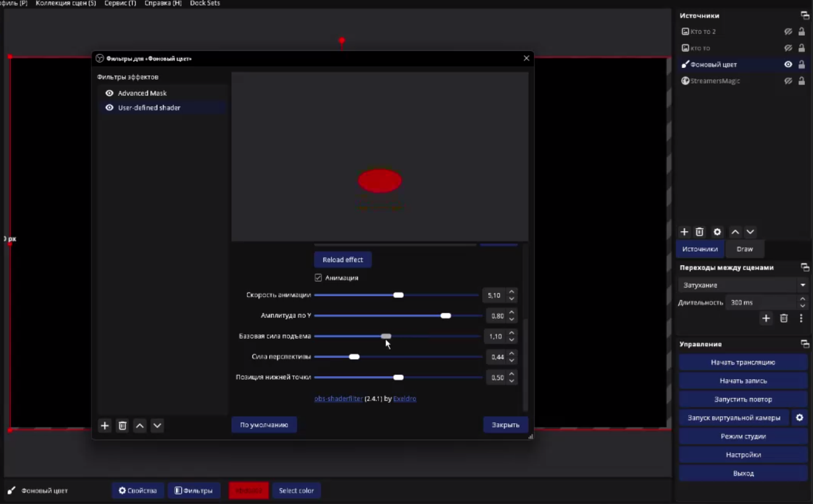Delete selected filter using trash icon
Viewport: 813px width, 504px height.
click(122, 426)
